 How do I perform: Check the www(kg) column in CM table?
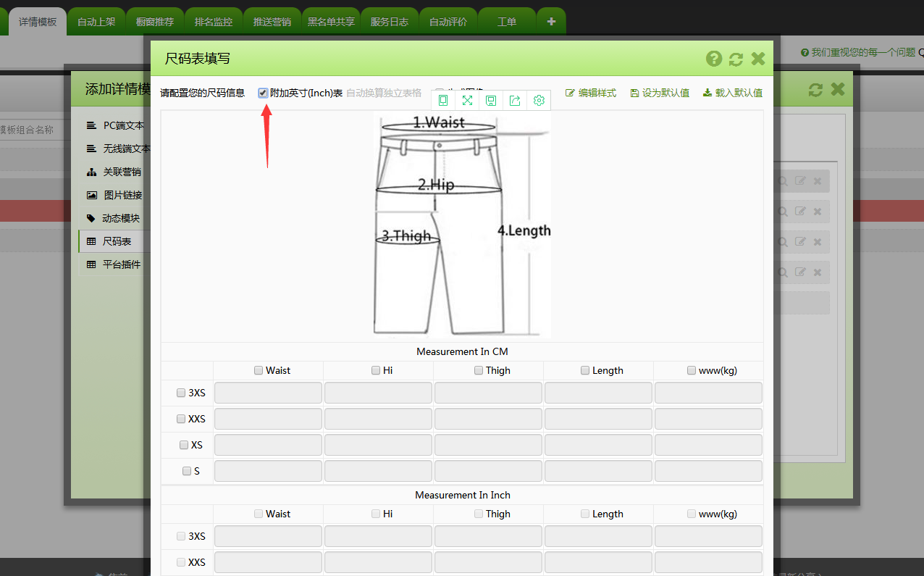click(x=692, y=370)
